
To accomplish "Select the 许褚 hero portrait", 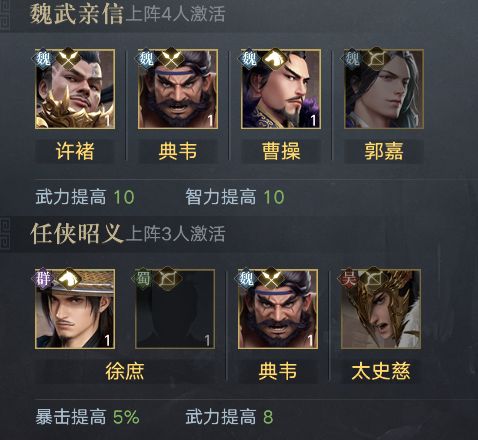I will (x=75, y=89).
